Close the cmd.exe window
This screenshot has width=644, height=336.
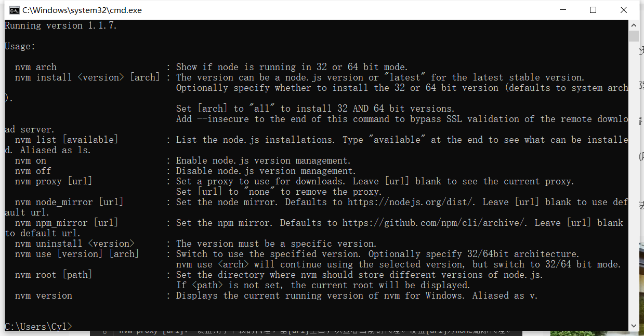[x=624, y=10]
